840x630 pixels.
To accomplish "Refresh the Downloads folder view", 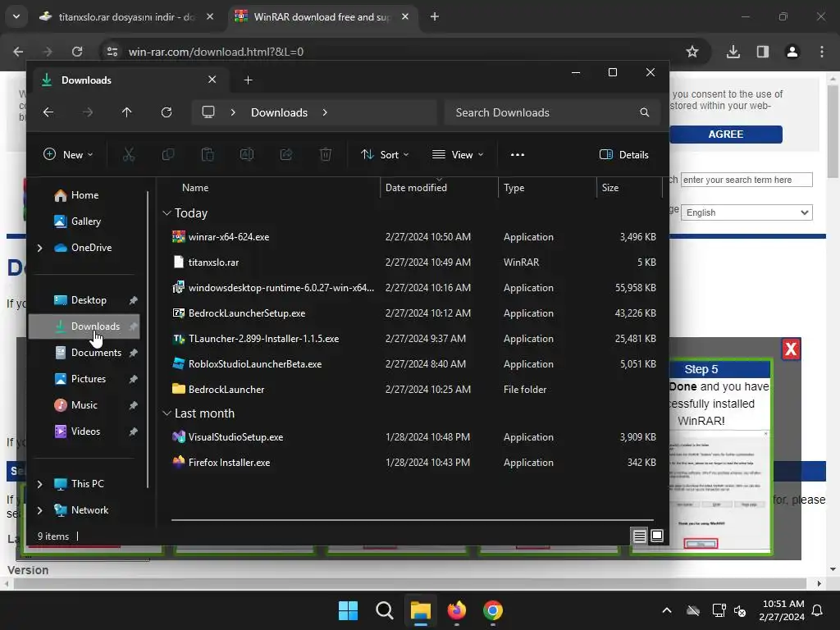I will pos(167,112).
